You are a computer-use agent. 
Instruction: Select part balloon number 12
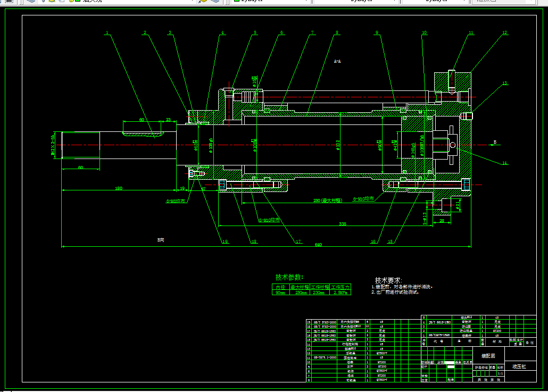[x=505, y=33]
